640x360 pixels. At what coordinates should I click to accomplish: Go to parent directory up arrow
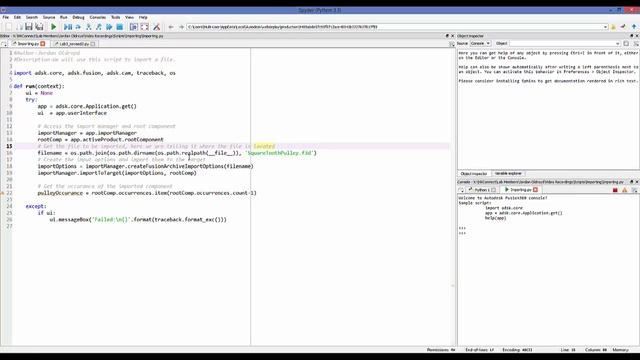point(634,27)
